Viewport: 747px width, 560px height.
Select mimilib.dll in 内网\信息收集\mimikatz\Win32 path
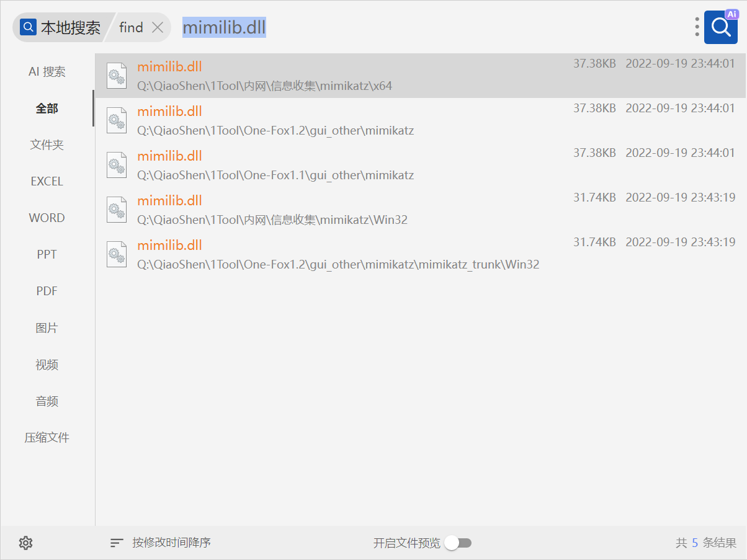169,201
